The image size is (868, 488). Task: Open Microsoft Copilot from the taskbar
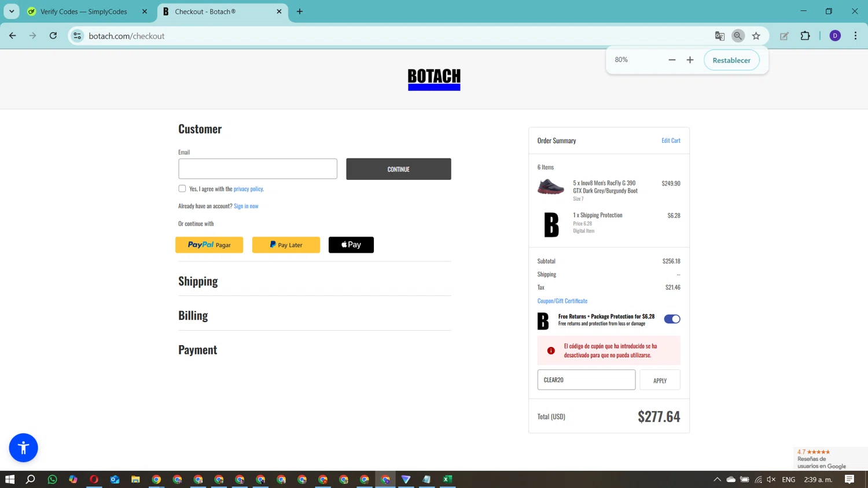pyautogui.click(x=73, y=479)
